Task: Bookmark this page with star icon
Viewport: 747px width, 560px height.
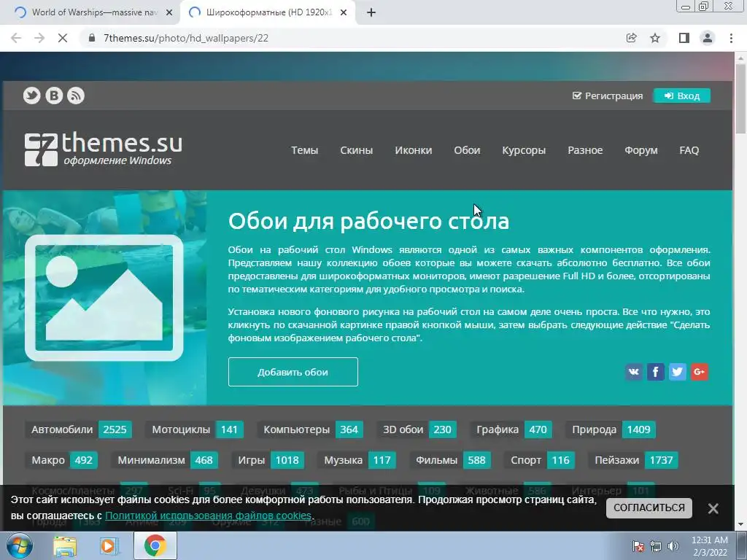Action: point(655,38)
